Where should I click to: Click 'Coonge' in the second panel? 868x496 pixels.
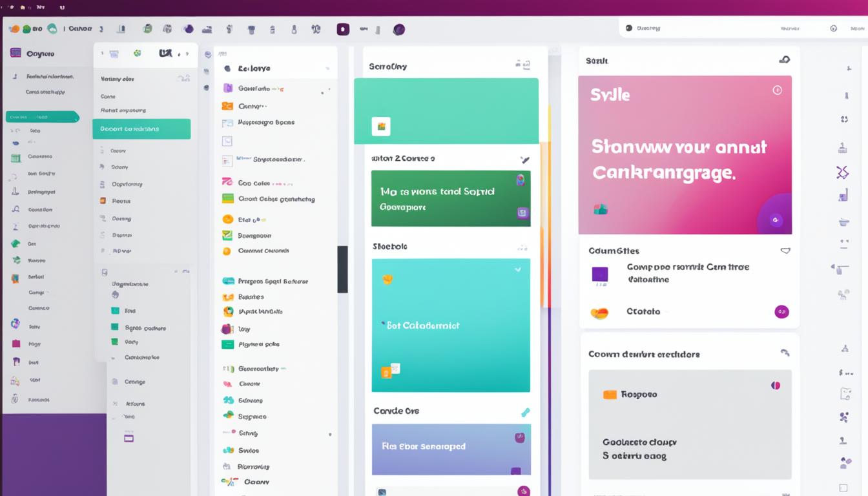[135, 382]
